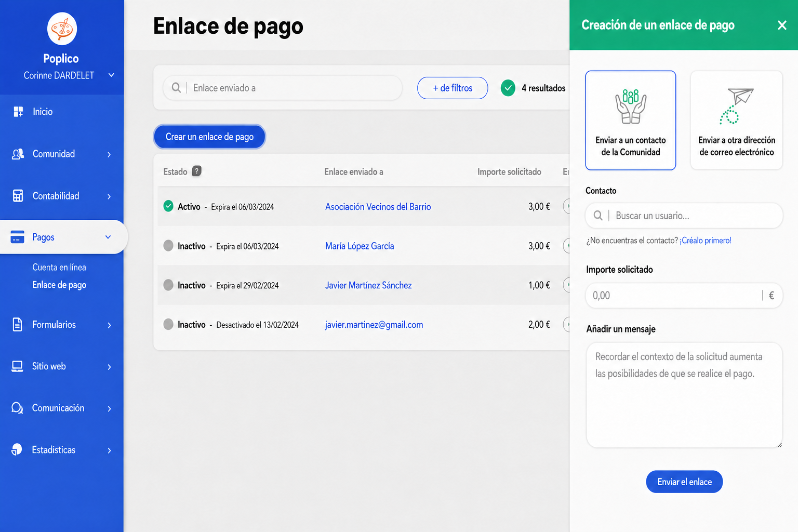
Task: Click the Estado help question mark icon
Action: pos(196,171)
